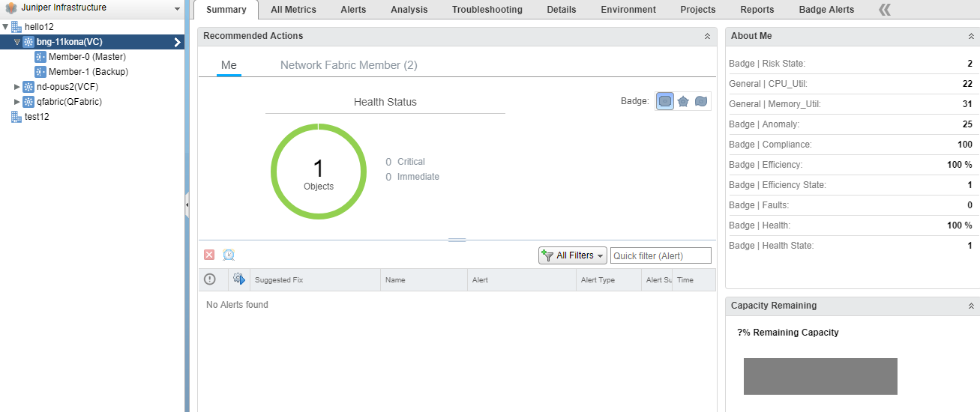Open the Analysis tab
980x412 pixels.
click(x=409, y=10)
